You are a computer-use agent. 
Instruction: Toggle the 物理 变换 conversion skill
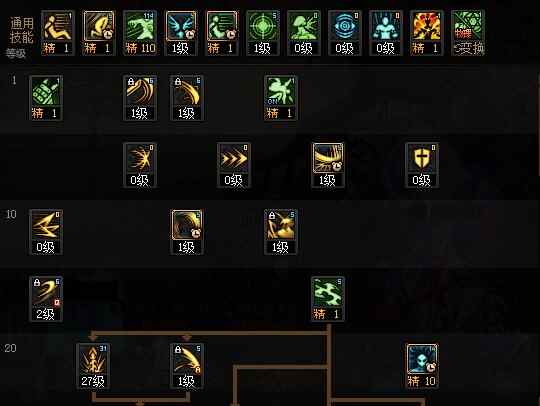pyautogui.click(x=468, y=33)
